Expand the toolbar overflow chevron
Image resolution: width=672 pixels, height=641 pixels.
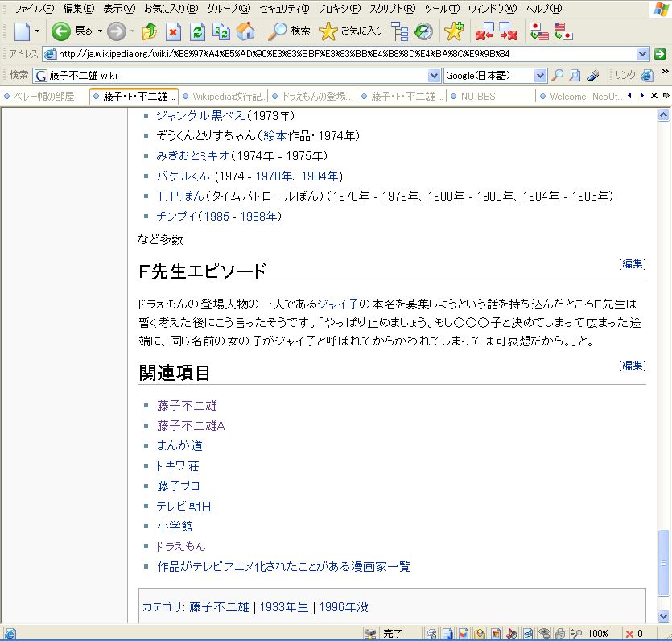(665, 71)
